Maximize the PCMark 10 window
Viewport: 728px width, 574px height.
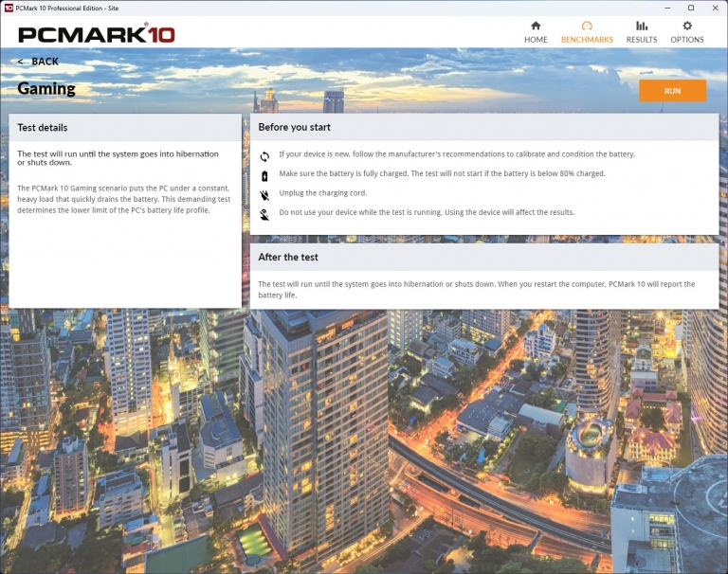[691, 8]
